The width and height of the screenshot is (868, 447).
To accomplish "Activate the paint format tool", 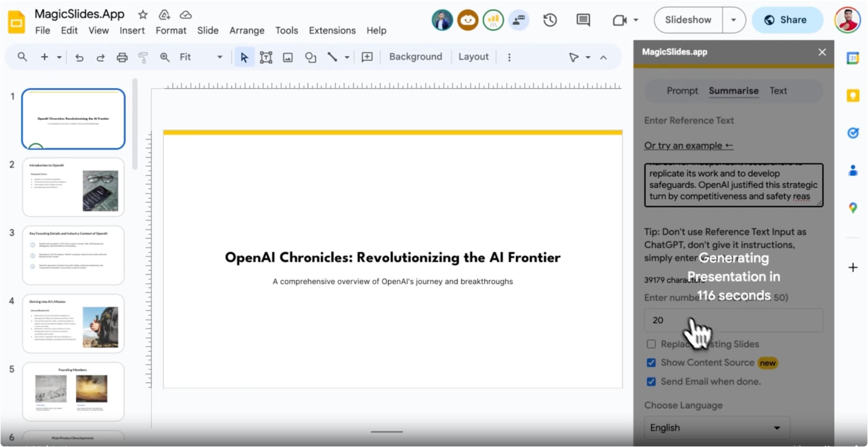I will [143, 57].
